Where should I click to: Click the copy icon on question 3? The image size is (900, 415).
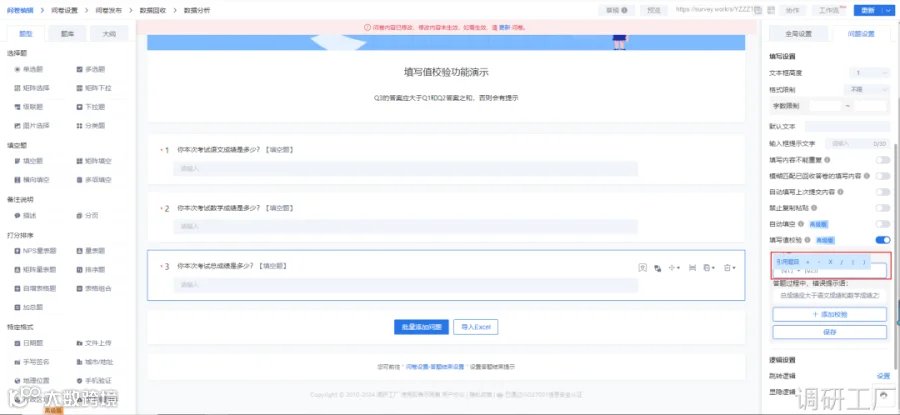tap(707, 267)
